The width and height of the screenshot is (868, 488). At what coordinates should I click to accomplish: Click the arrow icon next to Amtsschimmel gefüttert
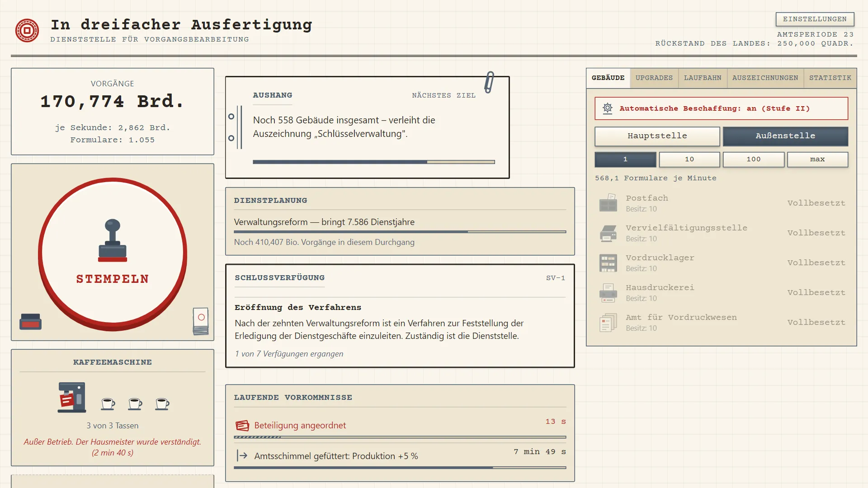(x=242, y=455)
